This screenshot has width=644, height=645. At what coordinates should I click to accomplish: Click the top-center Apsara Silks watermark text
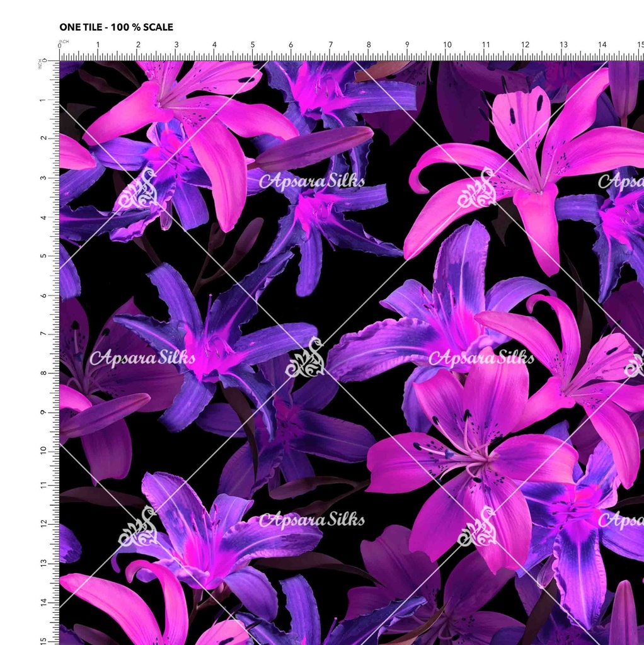point(312,181)
